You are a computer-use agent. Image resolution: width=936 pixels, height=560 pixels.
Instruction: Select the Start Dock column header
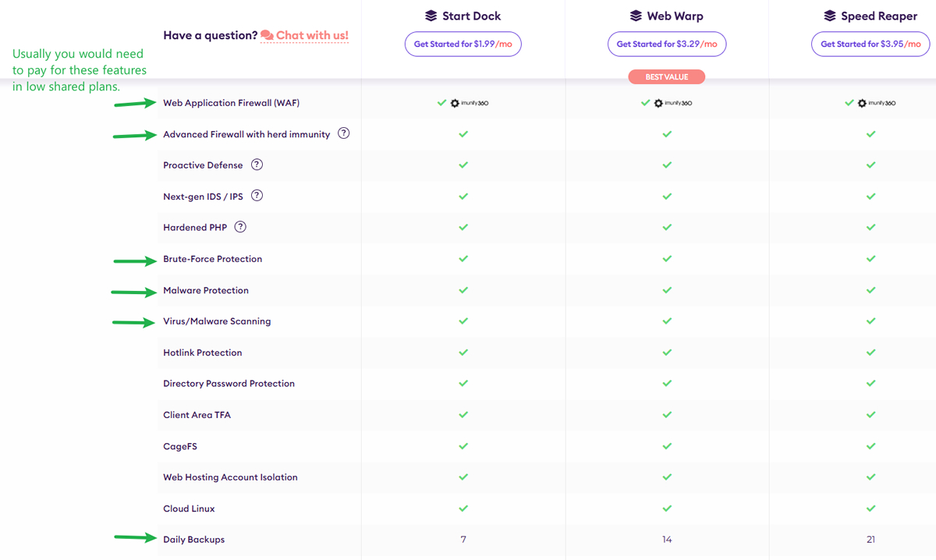coord(463,15)
